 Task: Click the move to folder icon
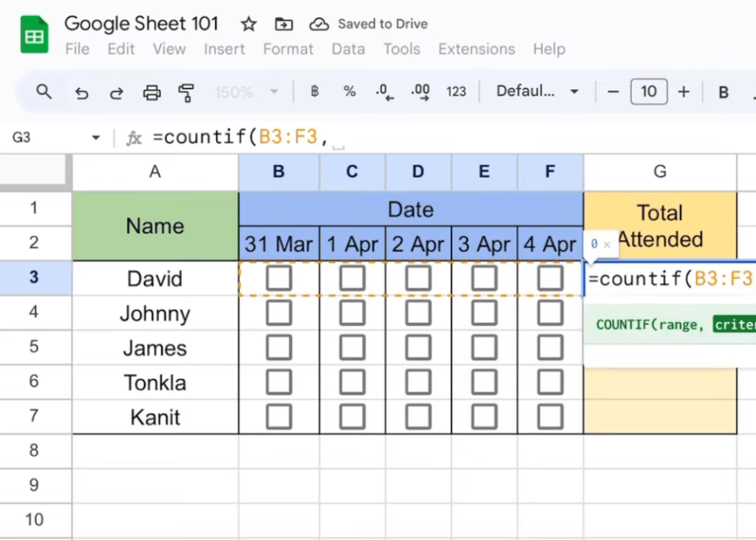284,24
